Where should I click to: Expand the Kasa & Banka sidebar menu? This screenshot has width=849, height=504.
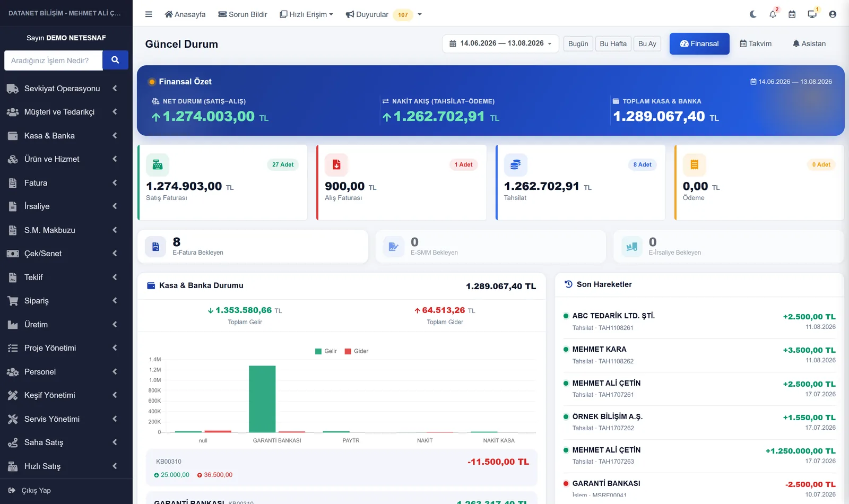point(66,136)
